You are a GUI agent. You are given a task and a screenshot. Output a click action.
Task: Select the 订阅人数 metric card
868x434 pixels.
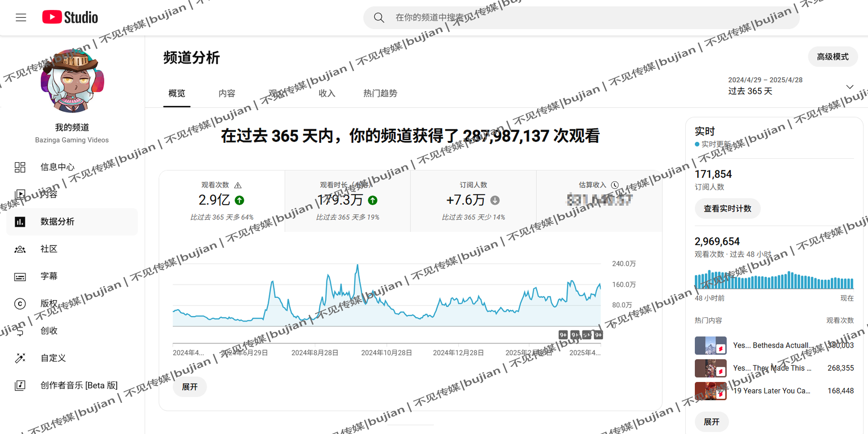473,201
